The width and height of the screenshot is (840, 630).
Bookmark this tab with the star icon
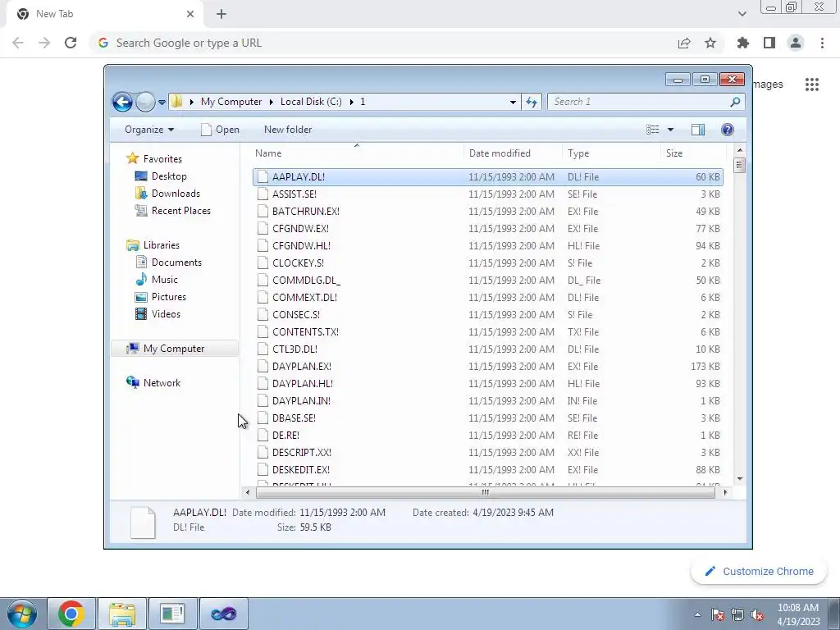pyautogui.click(x=710, y=43)
